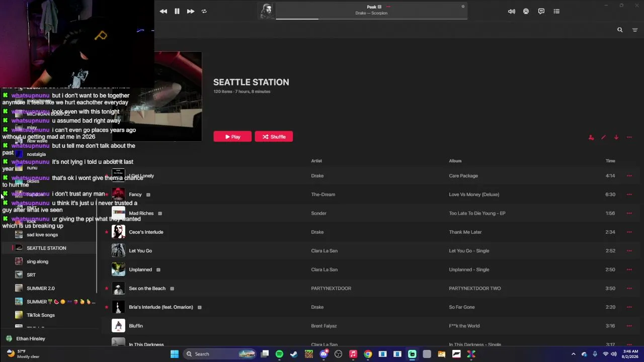Search within the playlist
The width and height of the screenshot is (644, 362).
(620, 30)
